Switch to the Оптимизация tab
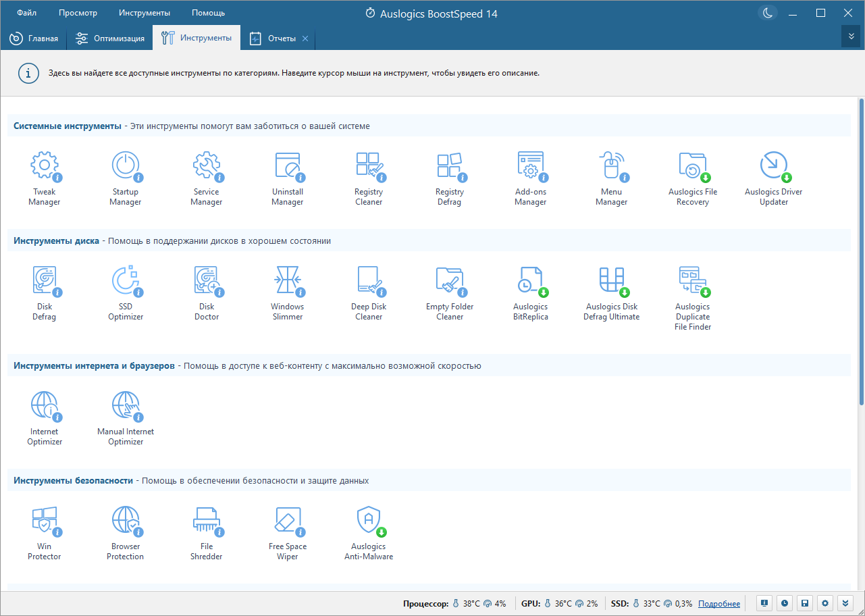Viewport: 865px width, 616px height. point(110,38)
